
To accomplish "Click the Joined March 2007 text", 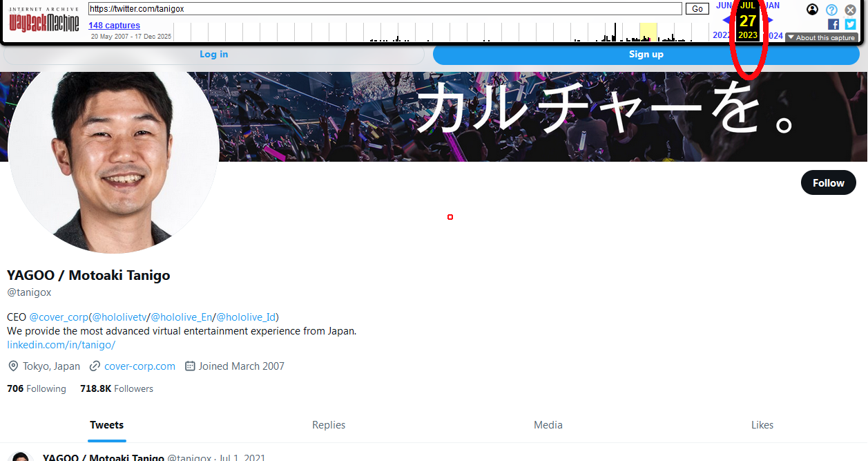I will click(242, 366).
